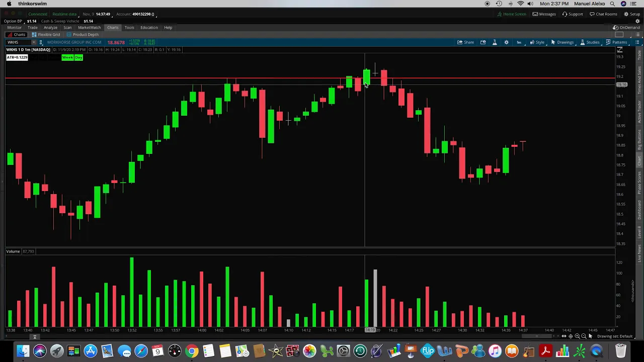Open the chart scale icon above price axis
The image size is (644, 362).
620,50
